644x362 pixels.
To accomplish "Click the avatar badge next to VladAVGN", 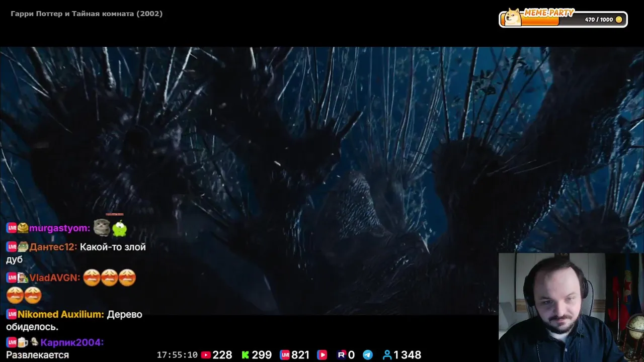I will click(x=23, y=278).
